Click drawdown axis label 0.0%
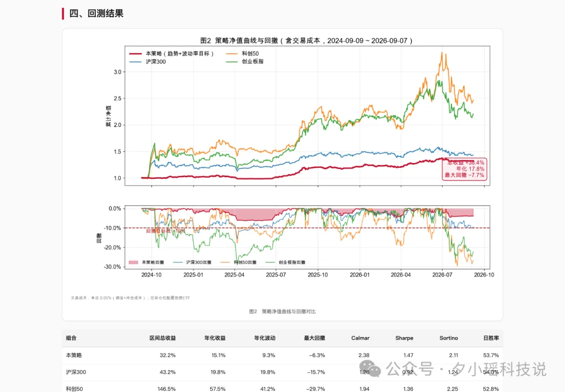Viewport: 565px width, 392px height. (115, 209)
